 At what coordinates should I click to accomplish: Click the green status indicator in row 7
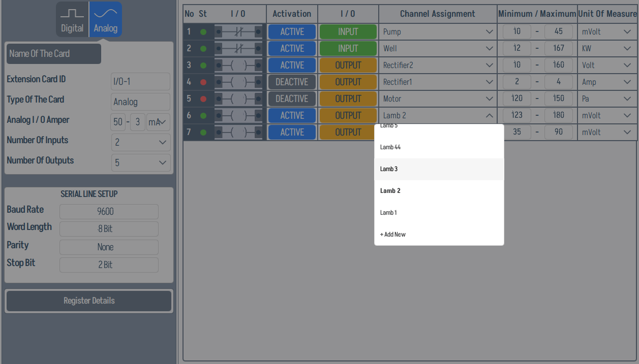click(x=203, y=133)
